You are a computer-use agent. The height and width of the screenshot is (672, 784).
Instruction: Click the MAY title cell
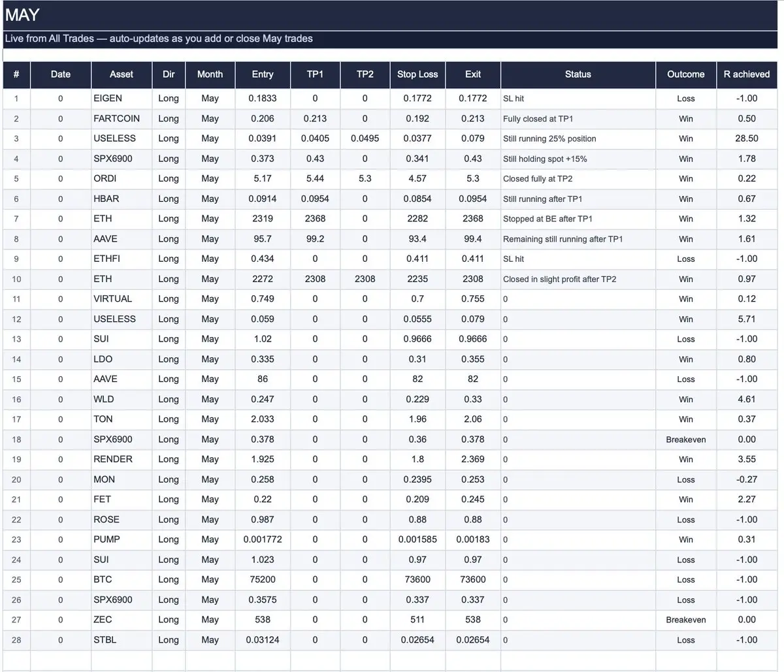tap(392, 15)
